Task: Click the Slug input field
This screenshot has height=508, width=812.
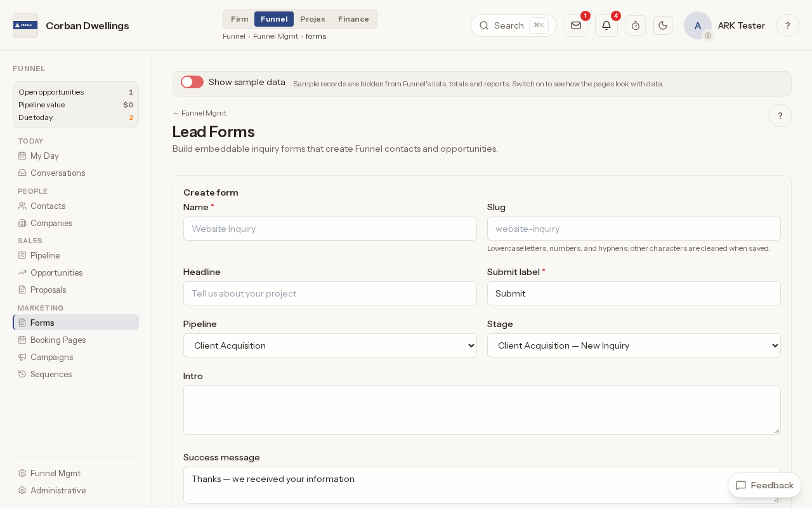Action: 634,229
